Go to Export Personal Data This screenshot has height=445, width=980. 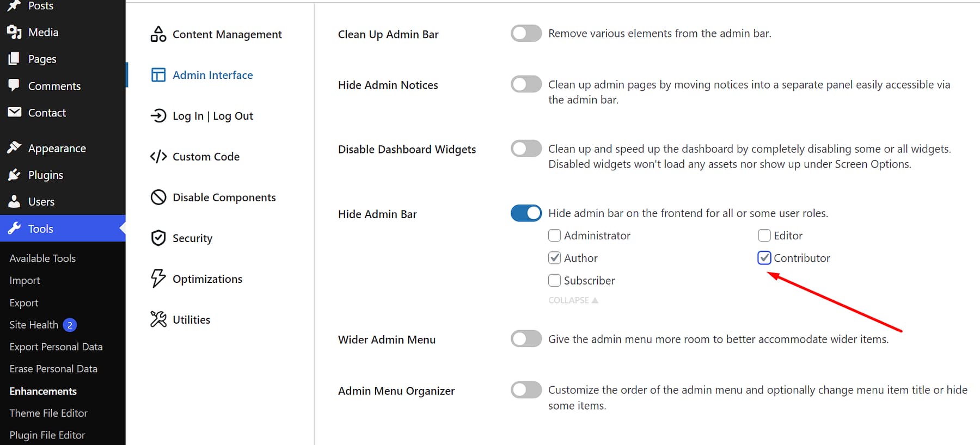56,347
